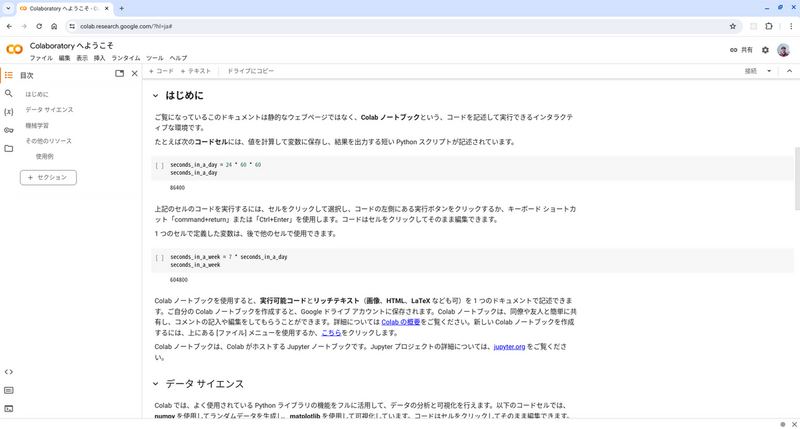Go back in browser history

tap(9, 26)
